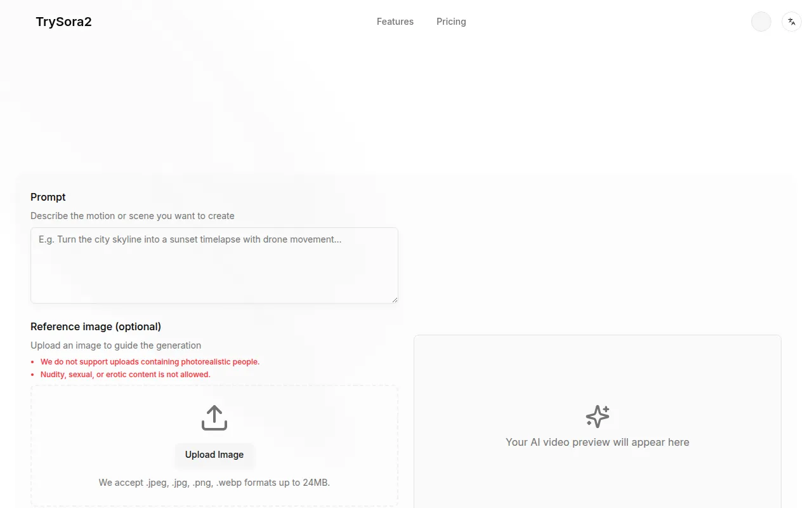Click the upload arrow icon

(x=214, y=418)
